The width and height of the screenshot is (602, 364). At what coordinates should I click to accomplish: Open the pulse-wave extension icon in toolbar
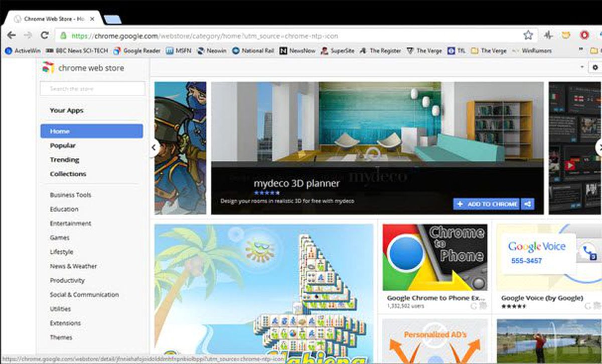(548, 36)
